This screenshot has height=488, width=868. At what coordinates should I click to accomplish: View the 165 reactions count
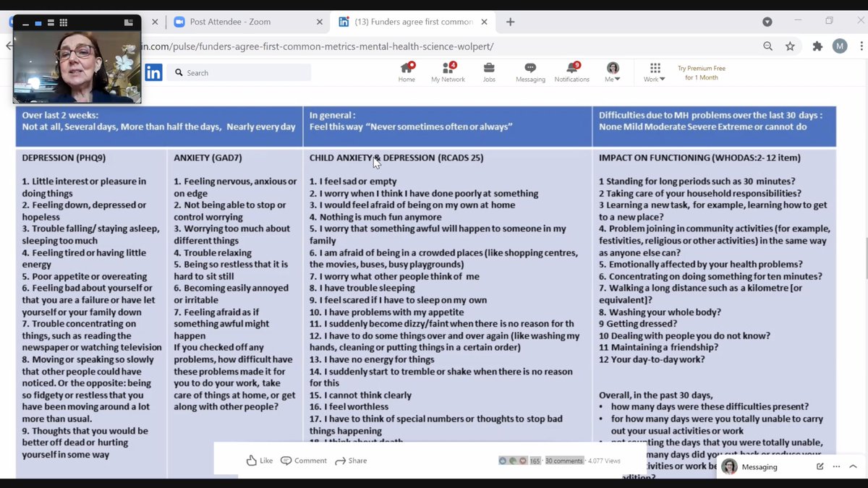click(535, 461)
